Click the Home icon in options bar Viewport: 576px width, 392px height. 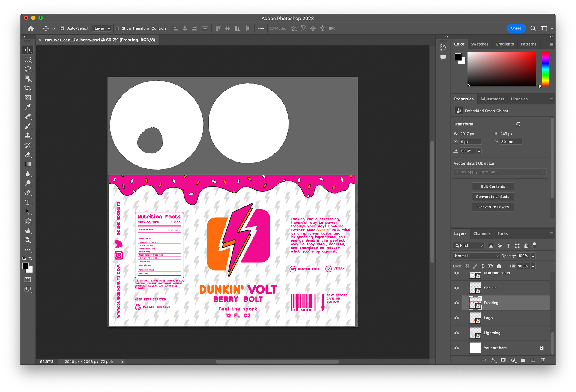pyautogui.click(x=31, y=28)
